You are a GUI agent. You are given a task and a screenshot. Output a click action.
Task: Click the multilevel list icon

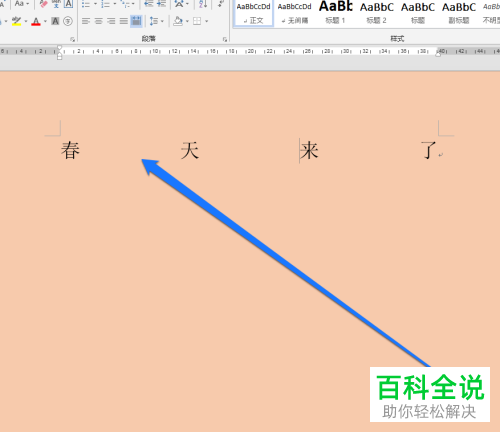coord(125,4)
